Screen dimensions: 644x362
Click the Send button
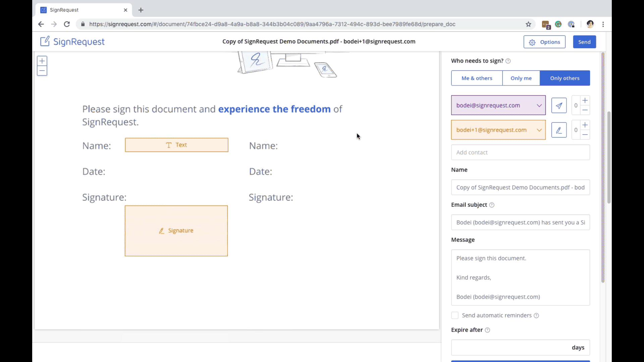(584, 42)
